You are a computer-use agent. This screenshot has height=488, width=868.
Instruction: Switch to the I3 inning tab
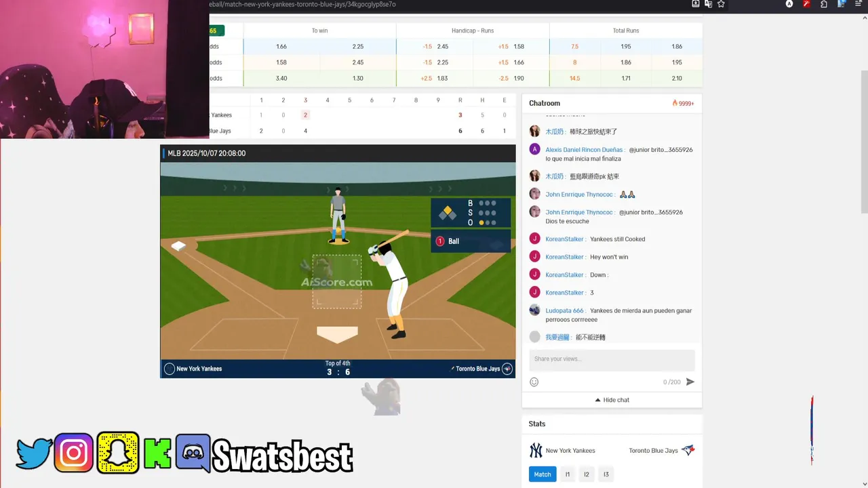click(606, 474)
